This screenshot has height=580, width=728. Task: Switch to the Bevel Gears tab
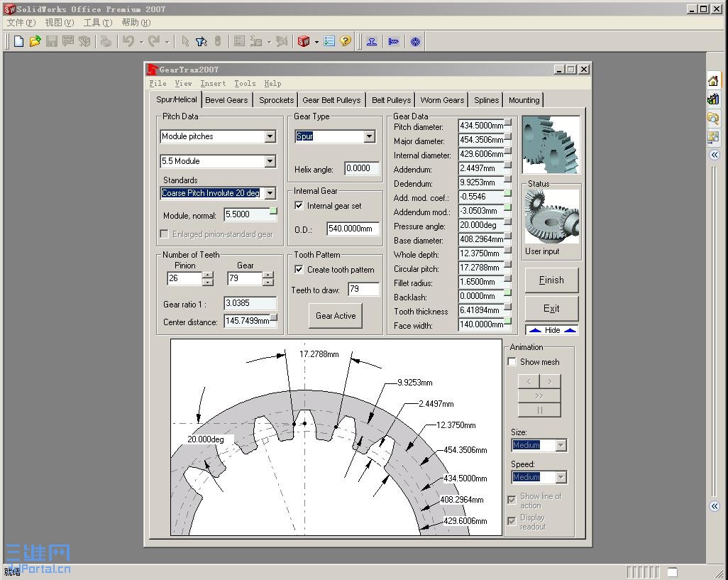(226, 100)
